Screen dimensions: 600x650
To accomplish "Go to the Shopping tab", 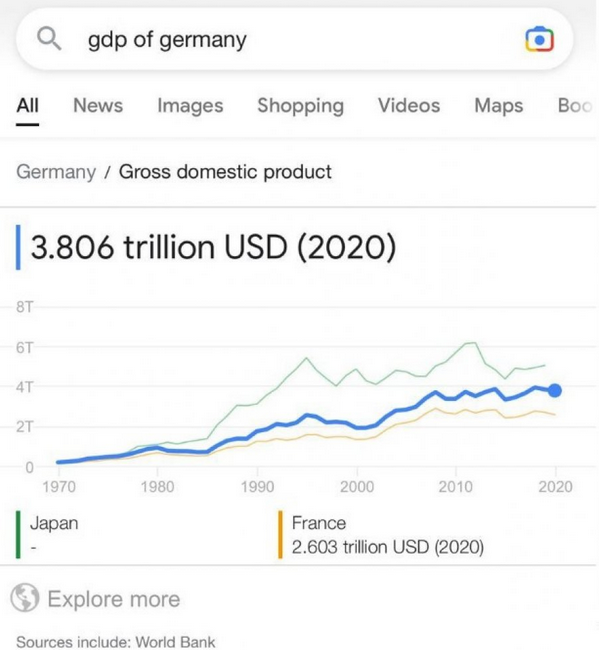I will pyautogui.click(x=300, y=106).
